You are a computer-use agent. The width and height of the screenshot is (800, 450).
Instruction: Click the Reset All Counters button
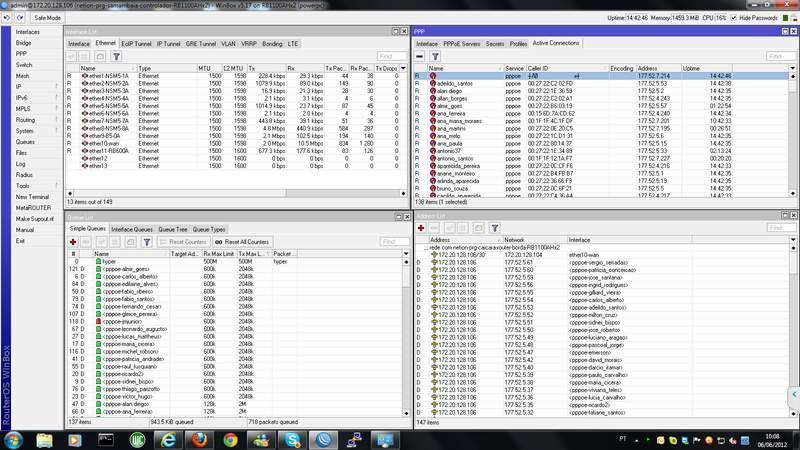tap(242, 242)
